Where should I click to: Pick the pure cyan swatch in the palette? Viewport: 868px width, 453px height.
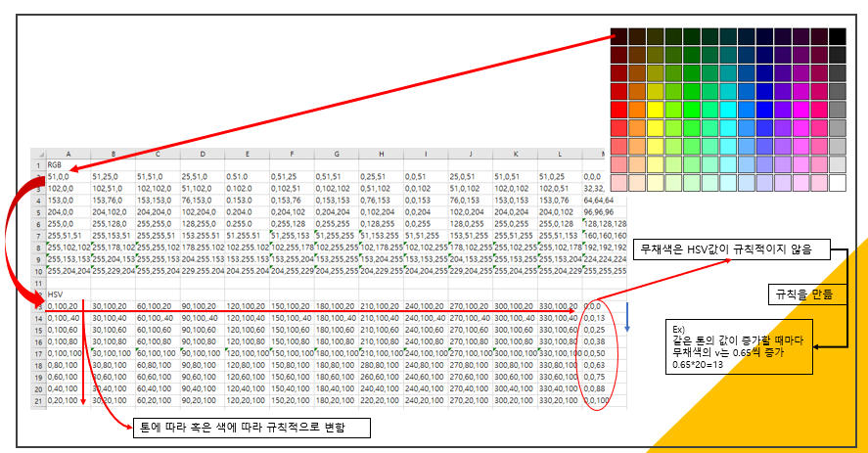728,110
